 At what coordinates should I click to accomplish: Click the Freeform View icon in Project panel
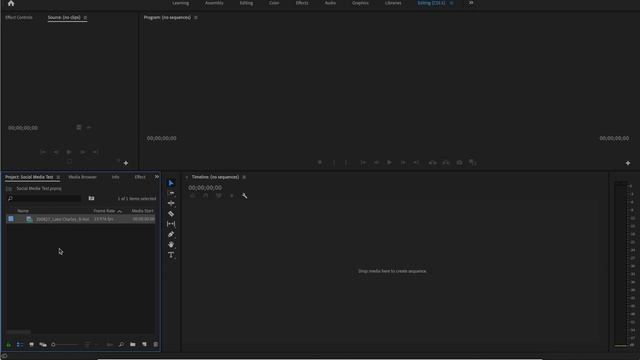(43, 344)
